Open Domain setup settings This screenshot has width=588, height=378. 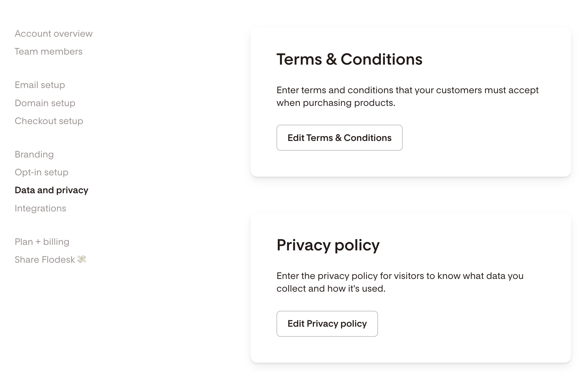[x=45, y=103]
